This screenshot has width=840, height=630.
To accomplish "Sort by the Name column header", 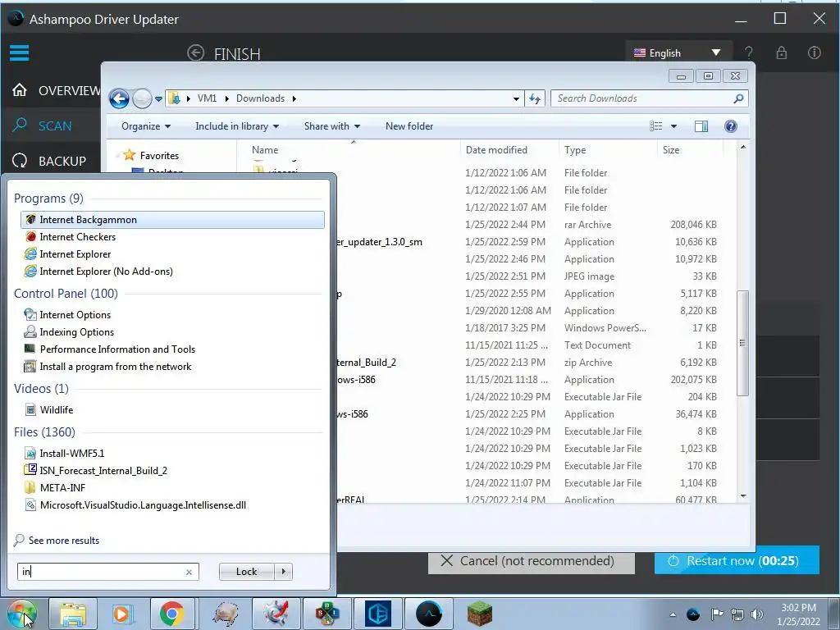I will pyautogui.click(x=348, y=150).
